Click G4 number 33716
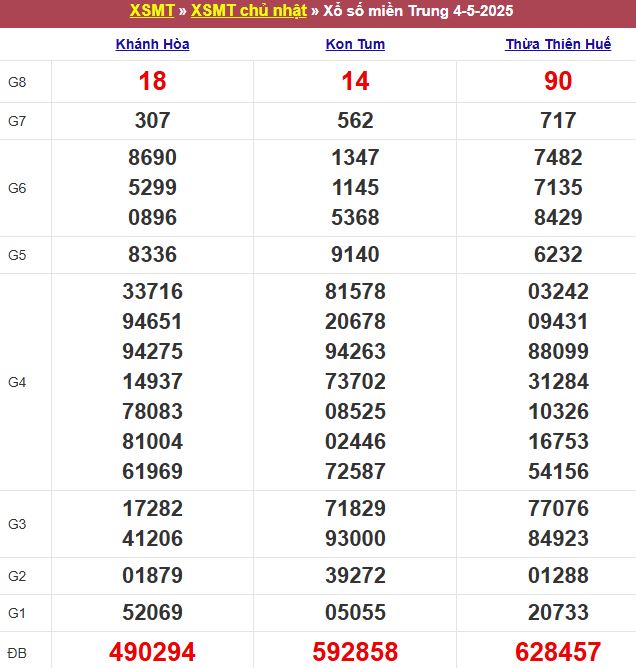The height and width of the screenshot is (668, 636). (153, 291)
